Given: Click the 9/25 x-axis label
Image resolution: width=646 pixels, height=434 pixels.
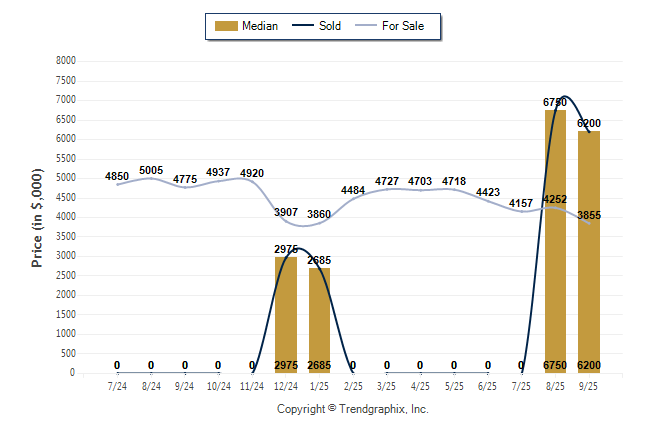Looking at the screenshot, I should 589,385.
